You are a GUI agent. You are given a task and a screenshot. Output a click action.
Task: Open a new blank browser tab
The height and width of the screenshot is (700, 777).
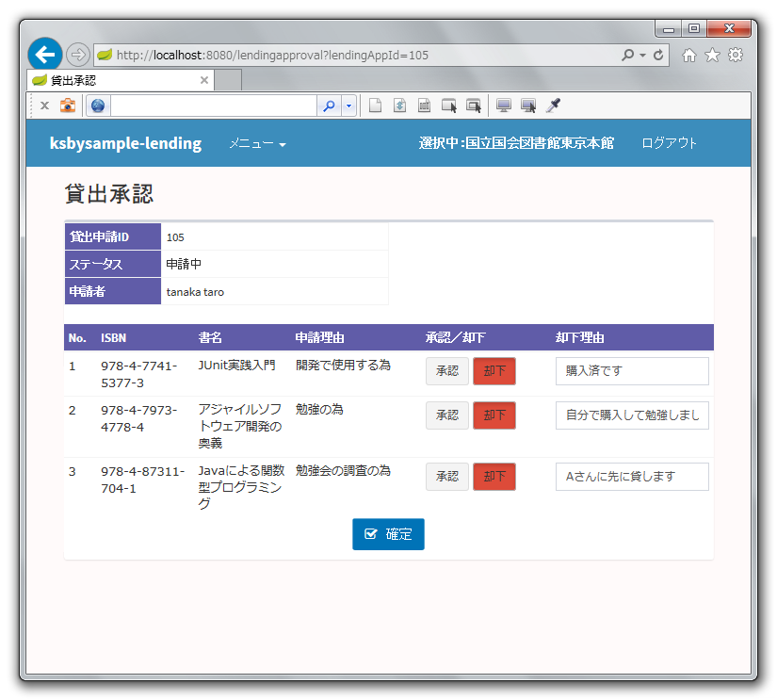point(229,80)
